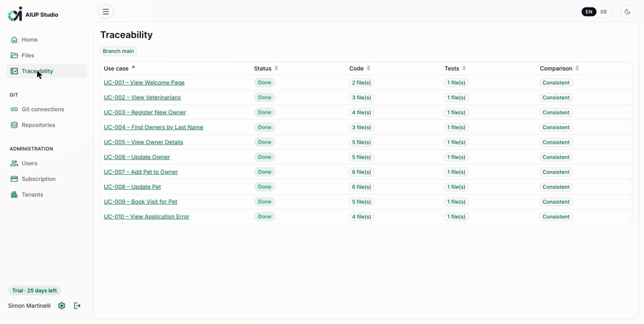Click the Simon Martinelli user name
Screen dimensions: 644x324
click(29, 306)
